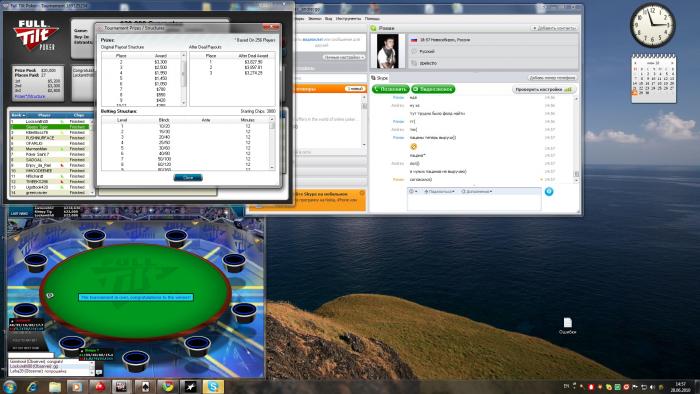
Task: Click the down arrow of player list scrollbar
Action: 92,192
